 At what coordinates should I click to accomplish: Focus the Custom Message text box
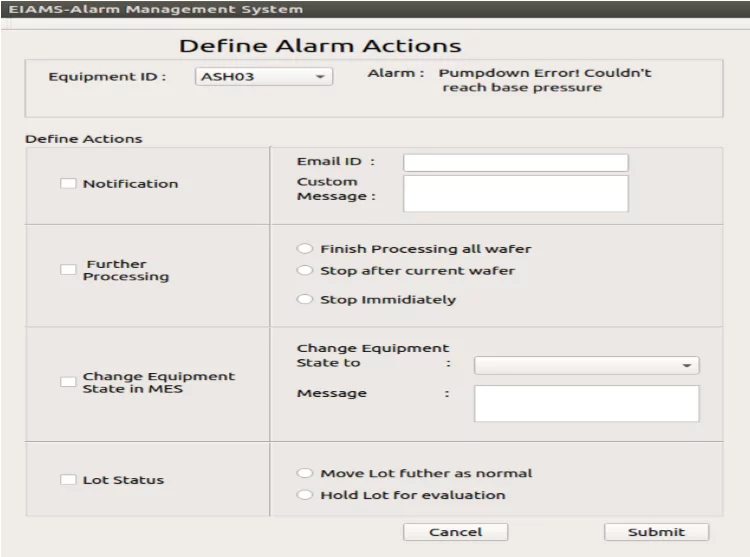tap(516, 193)
